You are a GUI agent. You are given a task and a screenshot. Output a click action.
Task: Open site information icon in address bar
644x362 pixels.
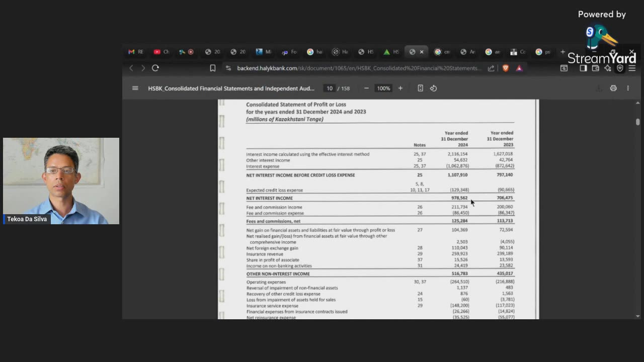pyautogui.click(x=228, y=68)
